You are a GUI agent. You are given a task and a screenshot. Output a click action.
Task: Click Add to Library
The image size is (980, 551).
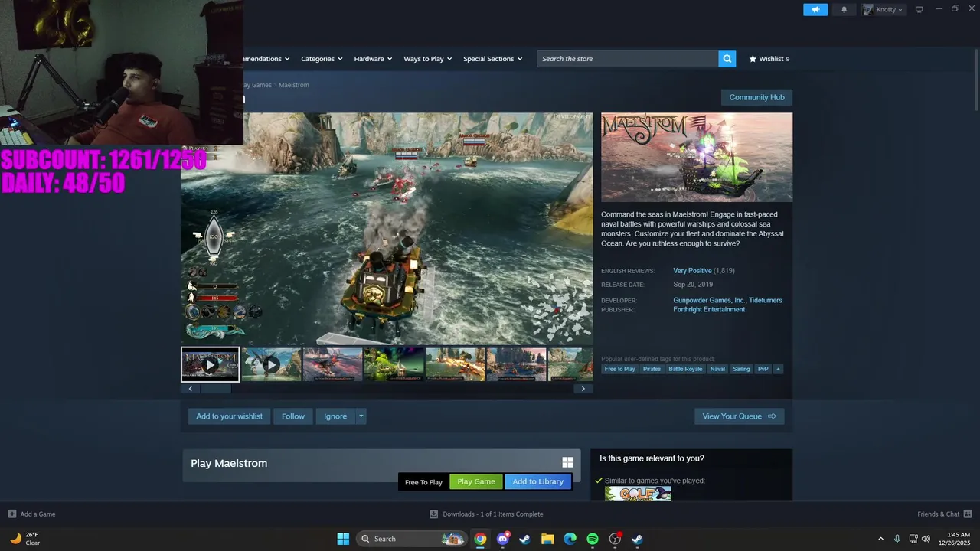pos(537,481)
